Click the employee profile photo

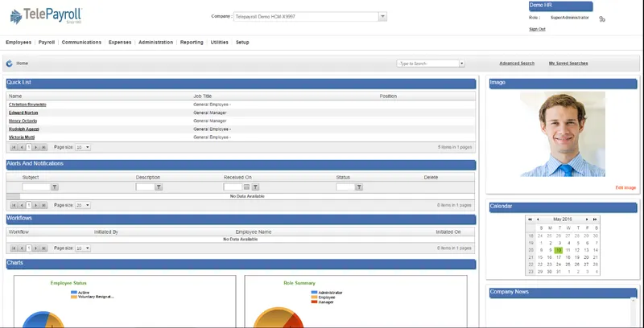(563, 134)
